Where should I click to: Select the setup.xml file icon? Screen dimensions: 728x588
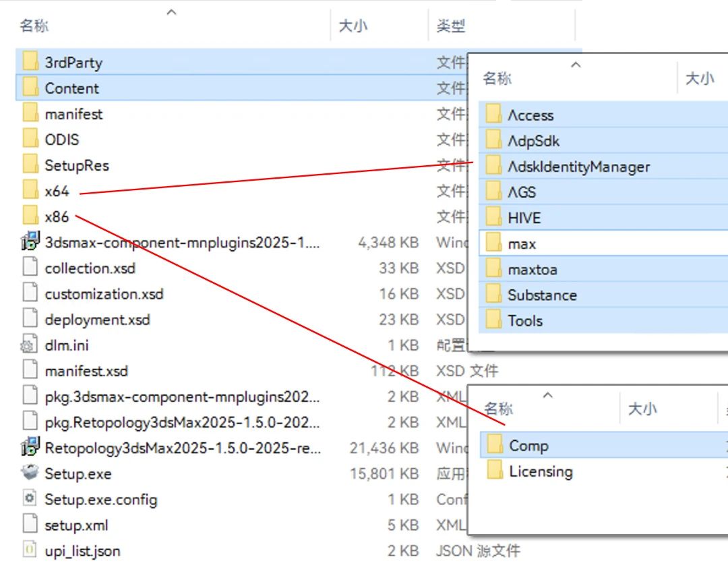click(x=30, y=525)
